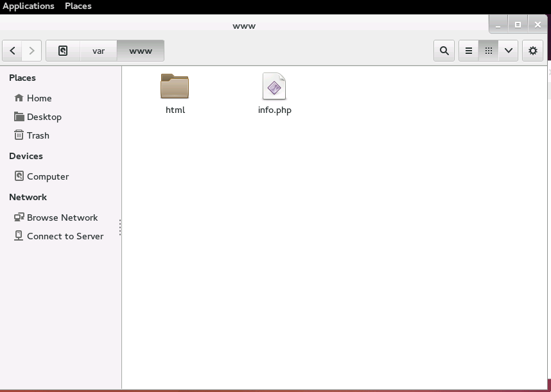
Task: Close the www window
Action: click(x=538, y=24)
